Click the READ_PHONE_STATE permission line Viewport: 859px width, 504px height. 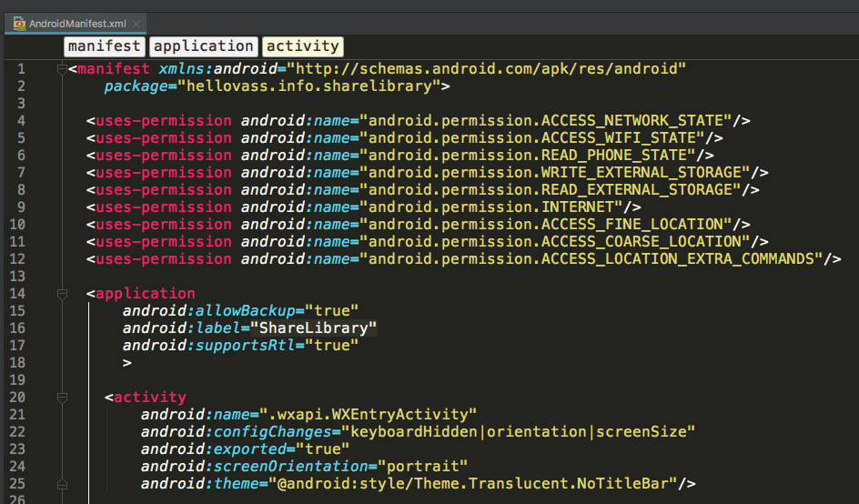tap(399, 155)
